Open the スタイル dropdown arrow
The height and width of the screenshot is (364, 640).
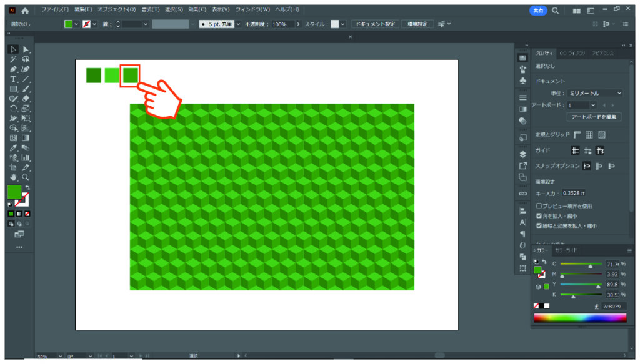point(342,24)
